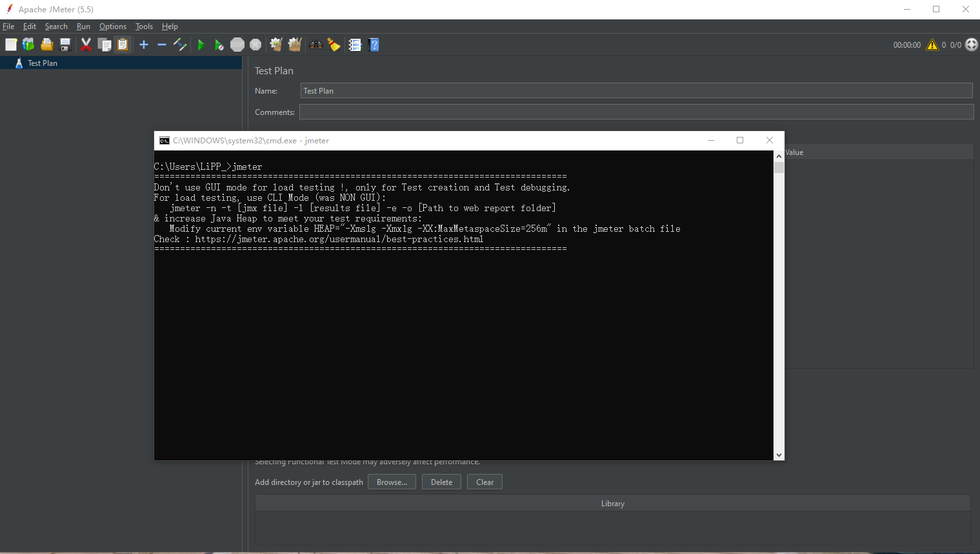
Task: Click the best-practices URL in cmd output
Action: 339,239
